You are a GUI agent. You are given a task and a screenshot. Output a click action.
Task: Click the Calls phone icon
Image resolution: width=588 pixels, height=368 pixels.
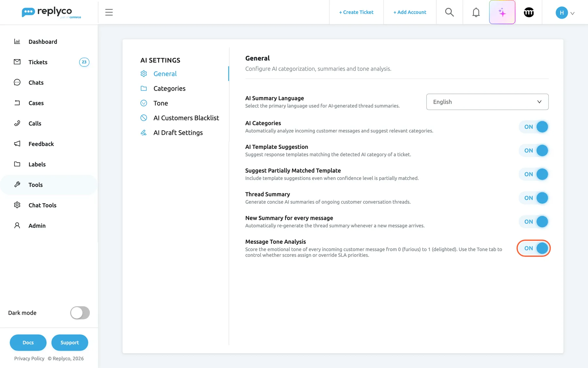[17, 123]
